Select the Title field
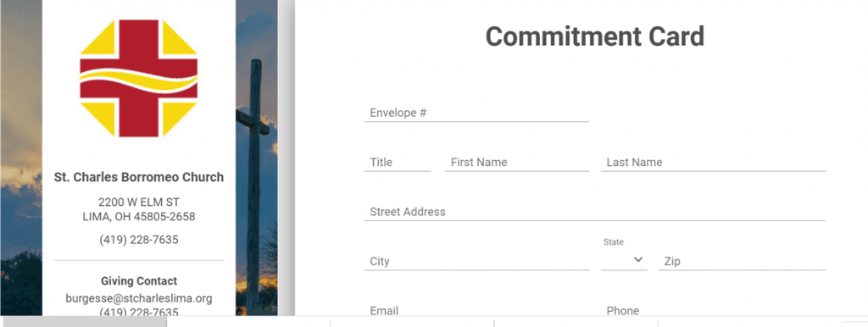Viewport: 868px width, 327px height. [398, 162]
